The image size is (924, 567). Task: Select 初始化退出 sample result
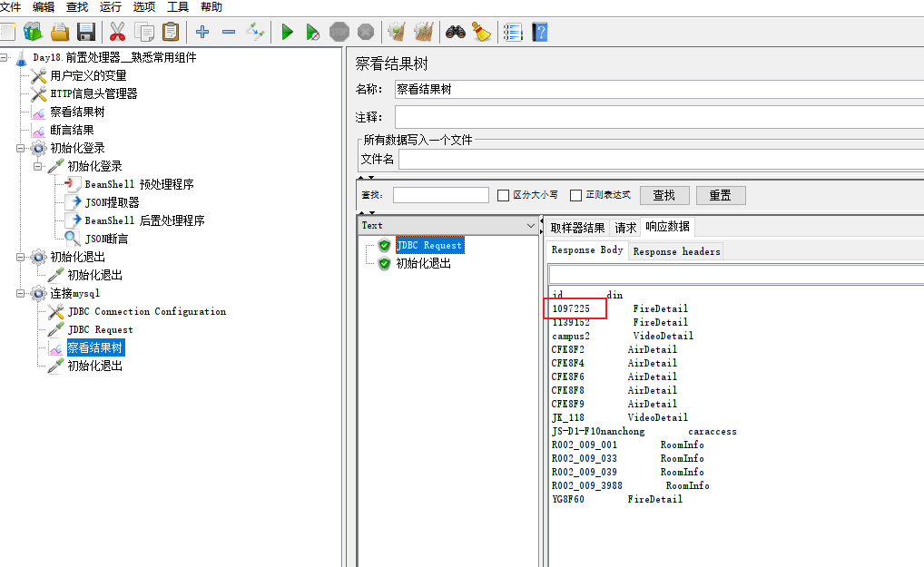pyautogui.click(x=423, y=264)
